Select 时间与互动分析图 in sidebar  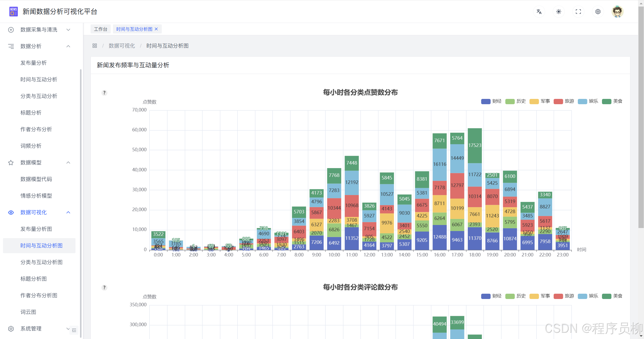[x=39, y=246]
